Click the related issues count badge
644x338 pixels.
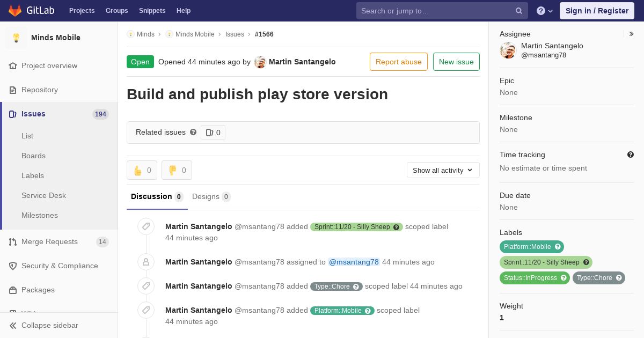pos(213,133)
